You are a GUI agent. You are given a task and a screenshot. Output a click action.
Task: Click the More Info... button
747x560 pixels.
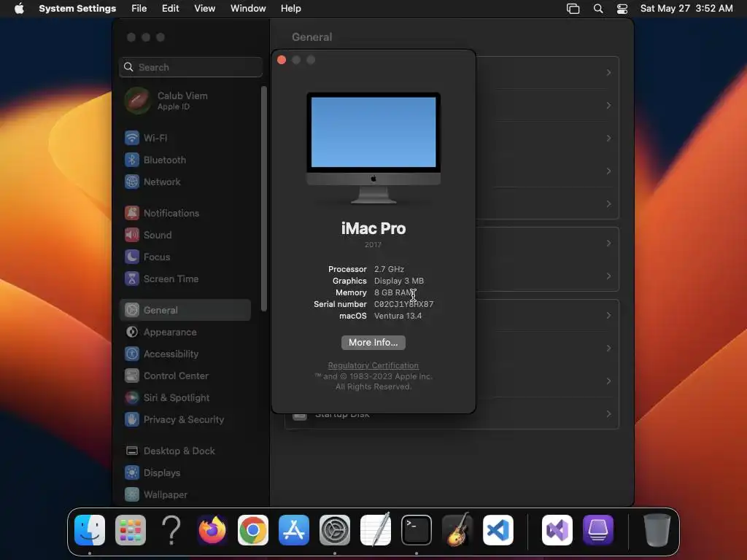click(x=373, y=343)
